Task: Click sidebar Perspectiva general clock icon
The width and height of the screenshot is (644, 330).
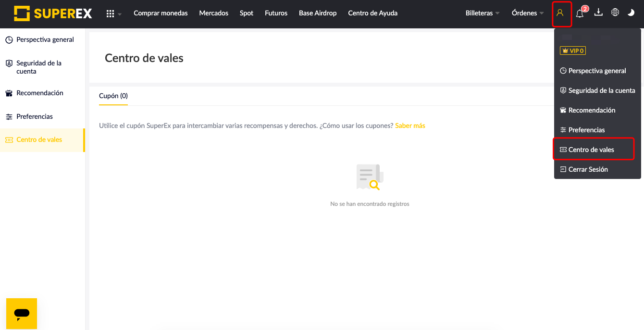Action: 9,40
